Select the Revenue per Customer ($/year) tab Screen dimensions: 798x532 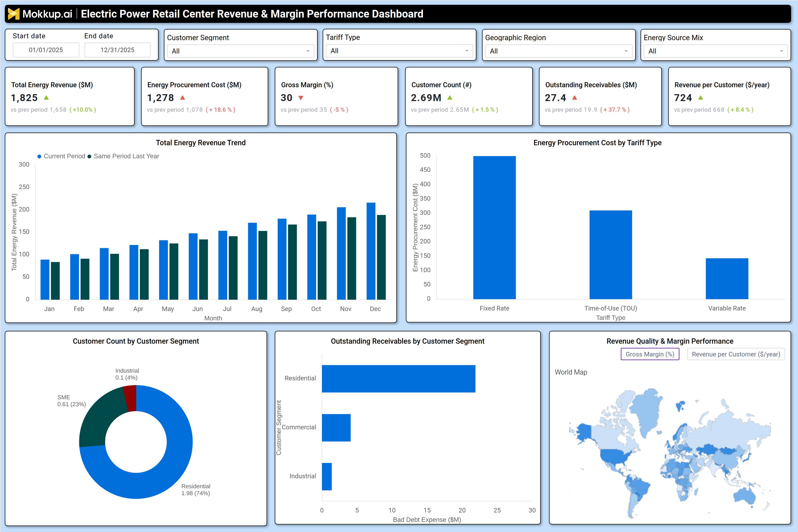click(x=736, y=354)
